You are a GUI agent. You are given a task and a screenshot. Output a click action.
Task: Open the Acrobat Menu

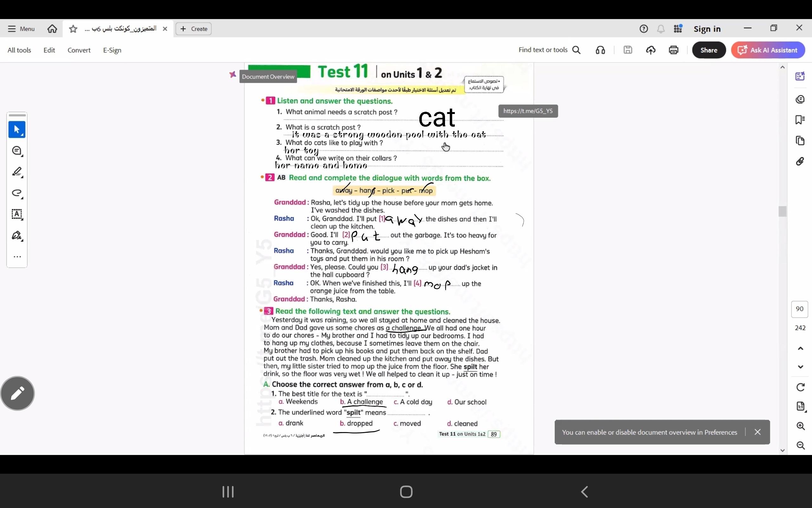click(x=21, y=29)
